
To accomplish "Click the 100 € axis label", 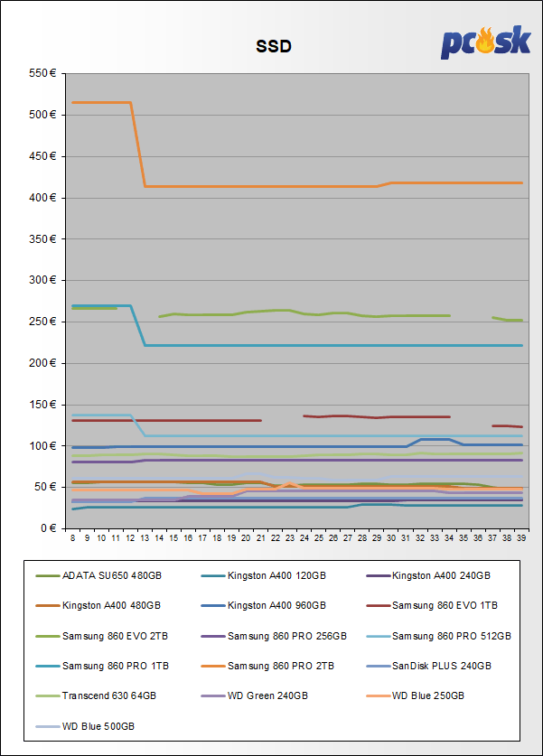I will pos(42,446).
